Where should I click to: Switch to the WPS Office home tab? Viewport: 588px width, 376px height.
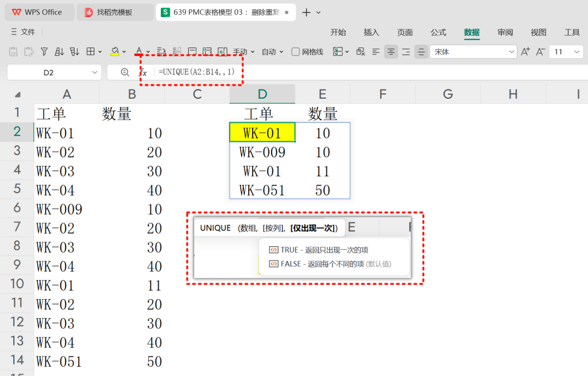(39, 12)
